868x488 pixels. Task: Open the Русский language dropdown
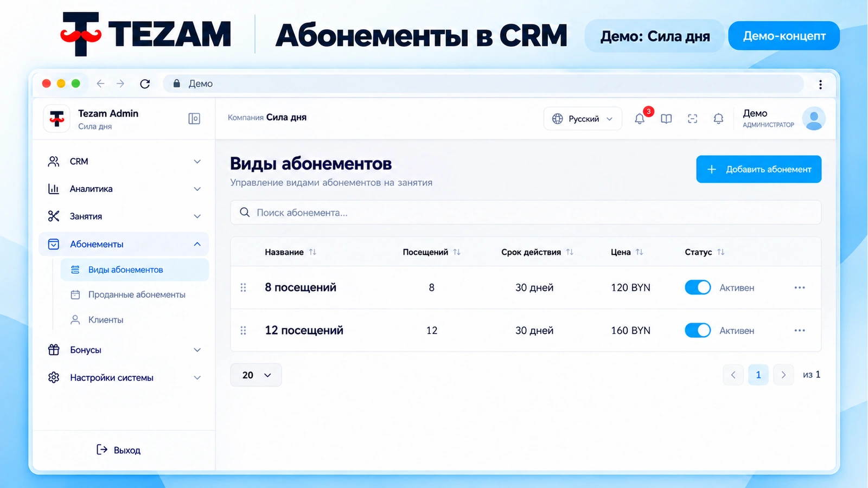click(x=583, y=119)
